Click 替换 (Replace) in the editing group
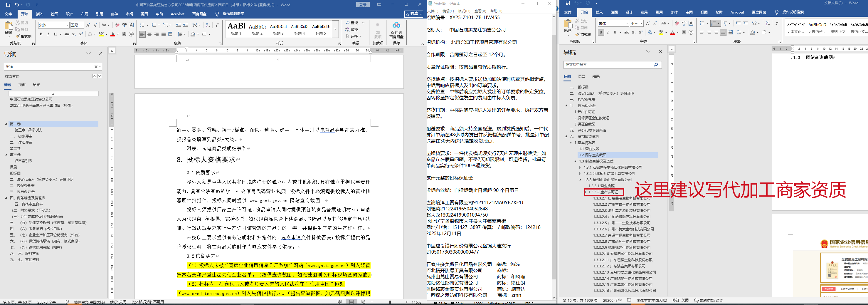The height and width of the screenshot is (305, 868). point(352,30)
